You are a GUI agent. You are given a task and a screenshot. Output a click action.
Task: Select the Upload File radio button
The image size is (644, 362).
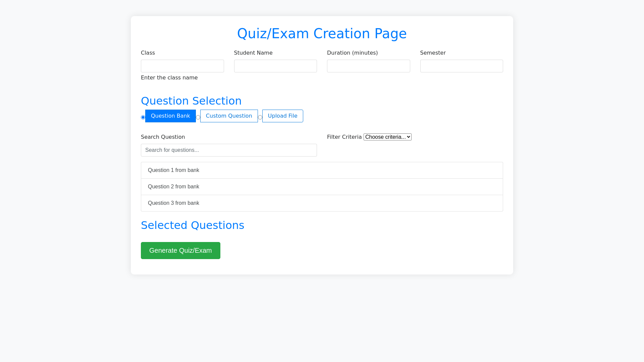click(x=260, y=117)
